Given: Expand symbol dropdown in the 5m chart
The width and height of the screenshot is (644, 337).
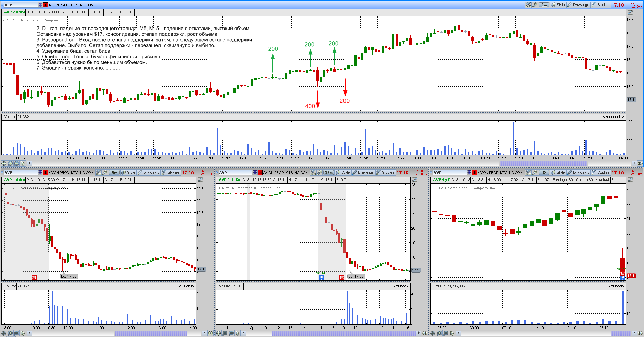Looking at the screenshot, I should [40, 172].
